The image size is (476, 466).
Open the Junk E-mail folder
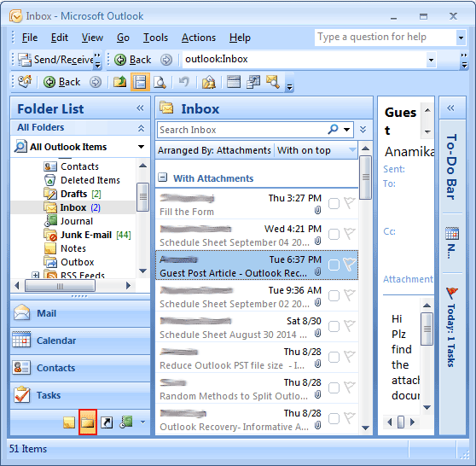tap(86, 235)
